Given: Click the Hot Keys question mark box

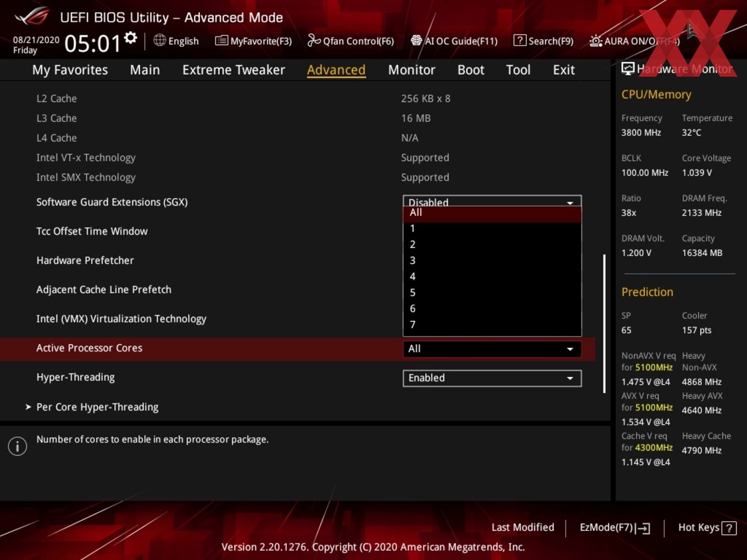Looking at the screenshot, I should click(x=729, y=528).
